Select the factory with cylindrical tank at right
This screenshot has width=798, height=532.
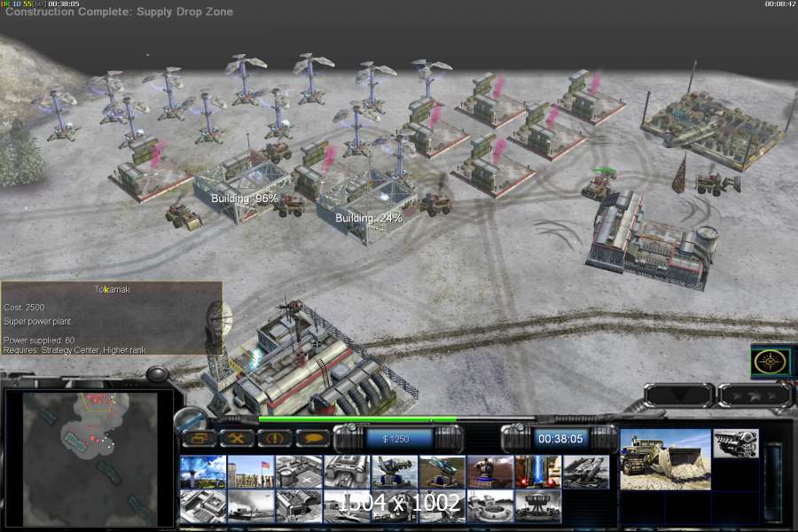coord(652,239)
